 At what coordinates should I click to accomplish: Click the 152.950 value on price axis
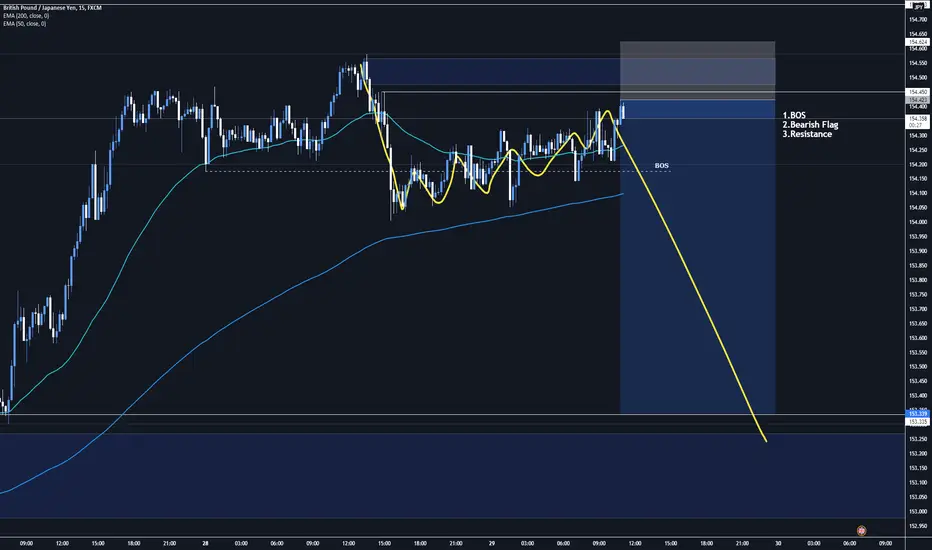(x=918, y=526)
